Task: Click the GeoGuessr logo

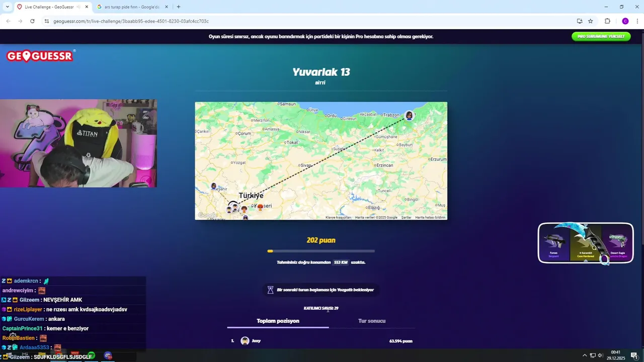Action: 40,56
